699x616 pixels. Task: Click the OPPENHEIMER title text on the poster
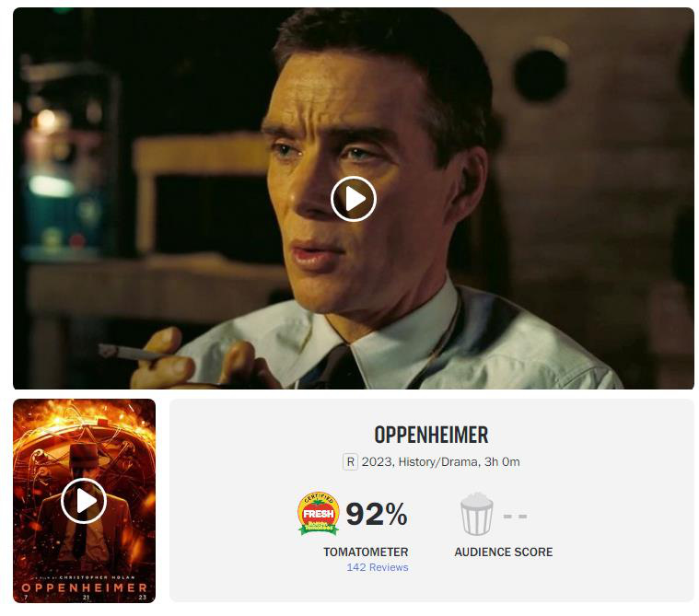(x=84, y=587)
